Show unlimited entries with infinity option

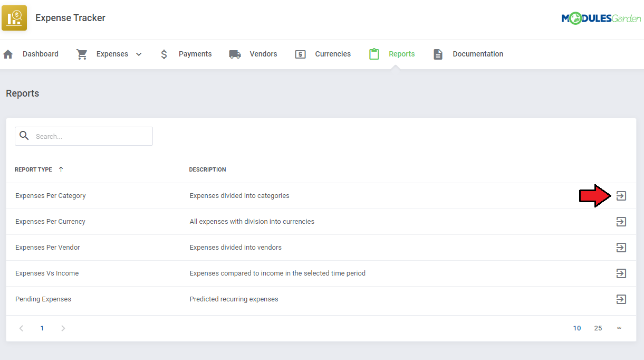tap(619, 328)
